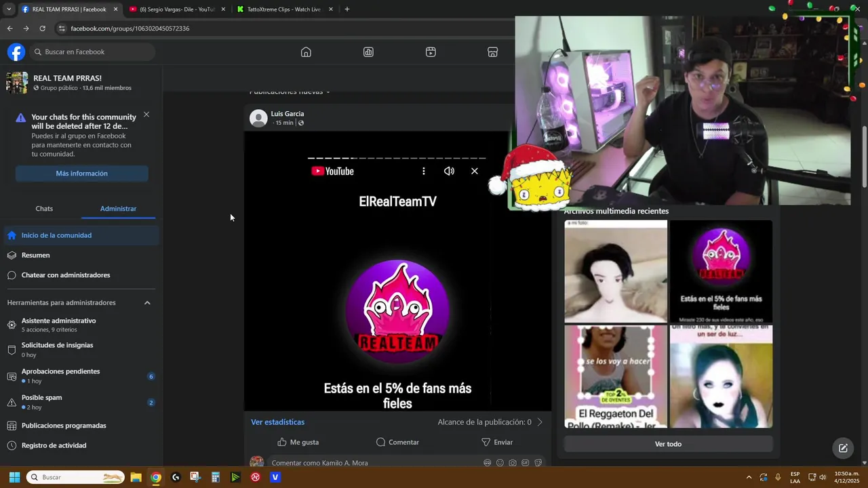Go to the Facebook Home feed icon
The width and height of the screenshot is (868, 488).
point(306,52)
